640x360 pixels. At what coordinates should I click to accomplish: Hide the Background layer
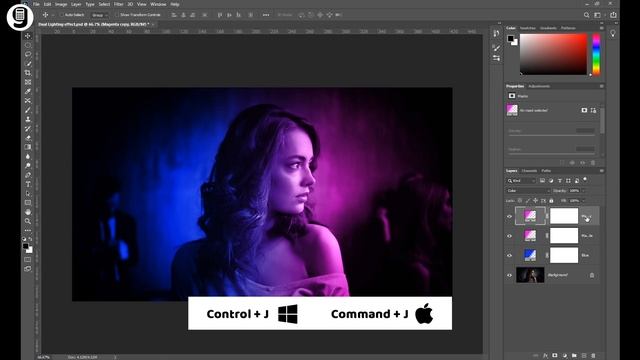(x=509, y=275)
